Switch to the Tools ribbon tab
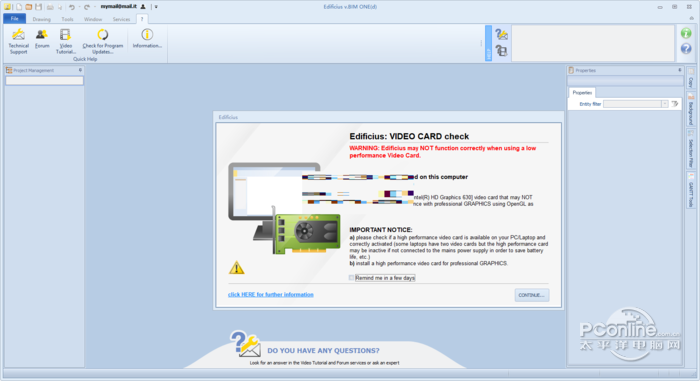This screenshot has width=700, height=381. tap(67, 19)
